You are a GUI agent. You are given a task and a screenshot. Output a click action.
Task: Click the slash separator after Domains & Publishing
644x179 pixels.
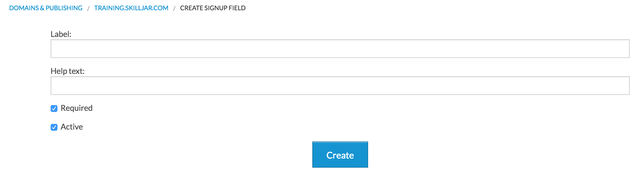point(88,9)
